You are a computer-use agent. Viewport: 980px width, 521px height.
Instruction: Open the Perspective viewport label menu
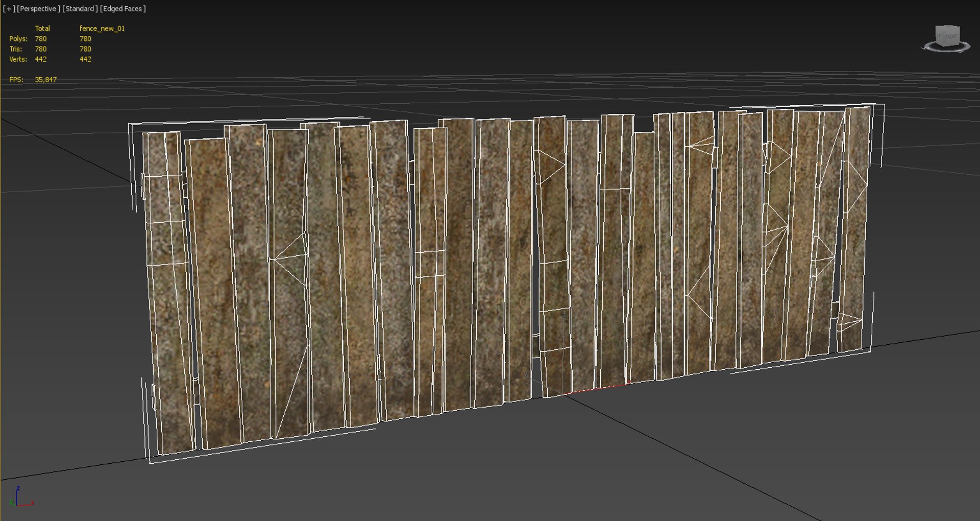[38, 9]
